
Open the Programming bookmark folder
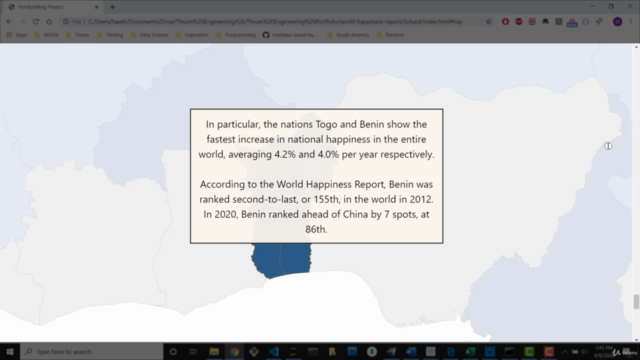[236, 35]
